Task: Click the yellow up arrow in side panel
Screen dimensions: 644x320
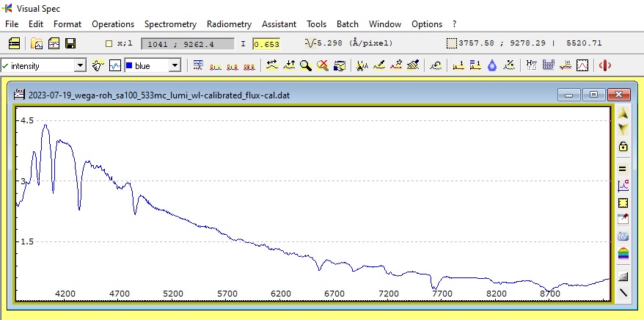Action: (x=623, y=113)
